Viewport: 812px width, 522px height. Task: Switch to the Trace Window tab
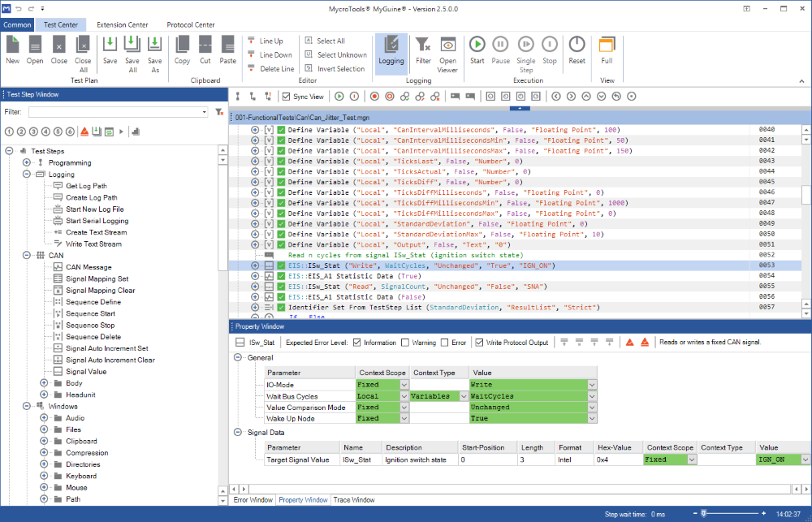click(353, 500)
